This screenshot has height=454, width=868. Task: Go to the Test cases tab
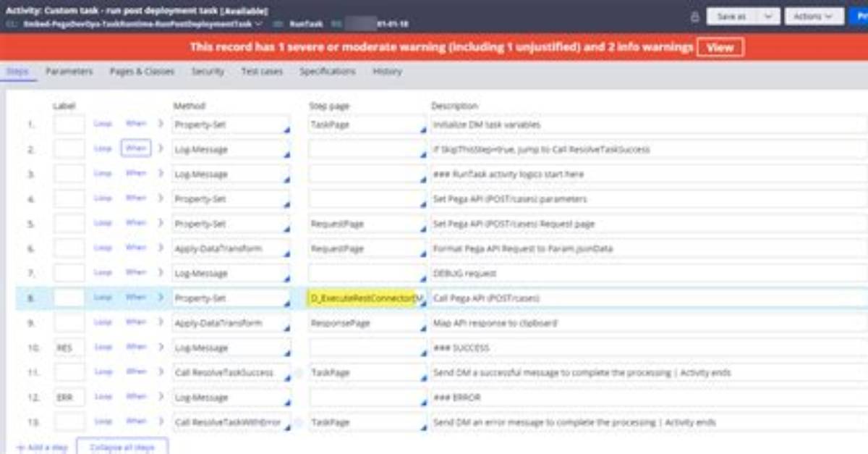click(262, 72)
